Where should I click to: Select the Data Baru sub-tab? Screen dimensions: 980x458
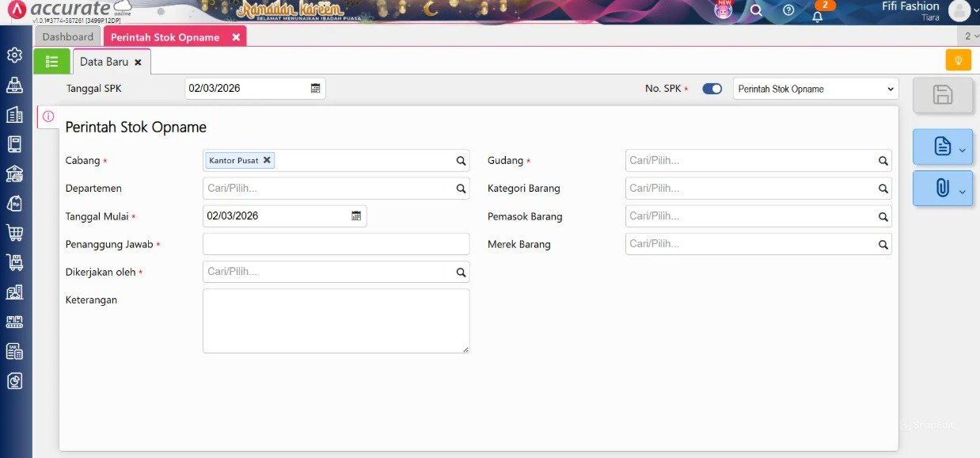[104, 61]
